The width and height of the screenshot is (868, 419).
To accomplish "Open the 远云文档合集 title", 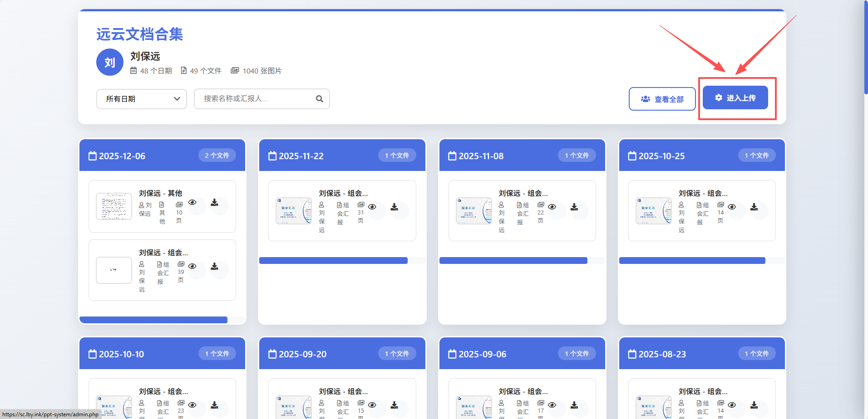I will (x=139, y=34).
